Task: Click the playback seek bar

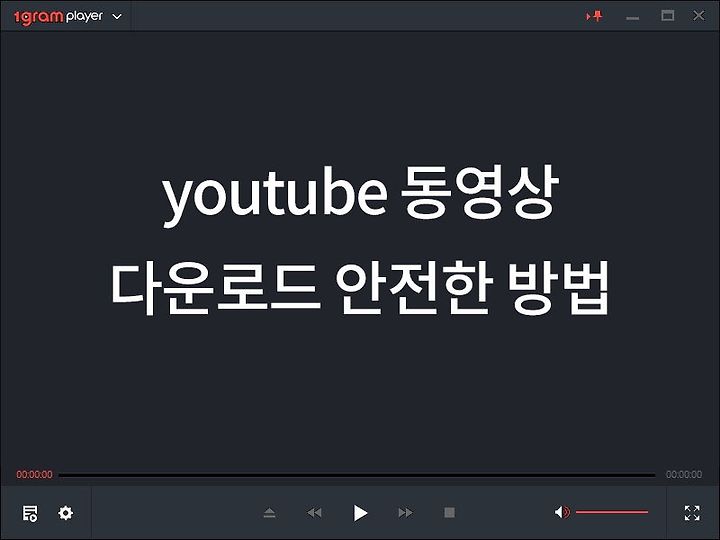Action: click(x=357, y=475)
